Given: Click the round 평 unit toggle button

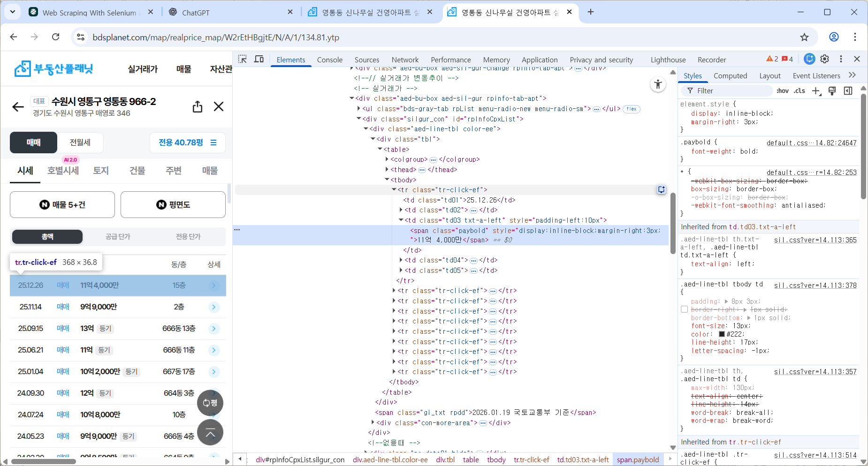Looking at the screenshot, I should (210, 403).
